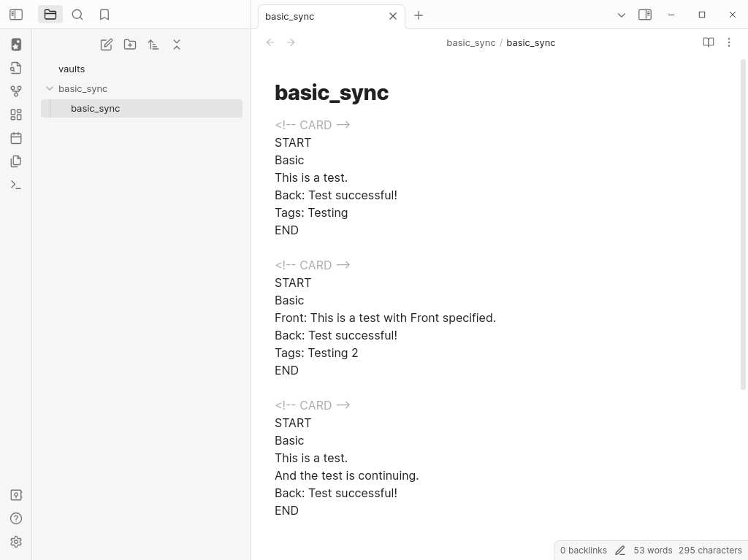The width and height of the screenshot is (748, 560).
Task: Click the 0 backlinks status item
Action: [583, 551]
